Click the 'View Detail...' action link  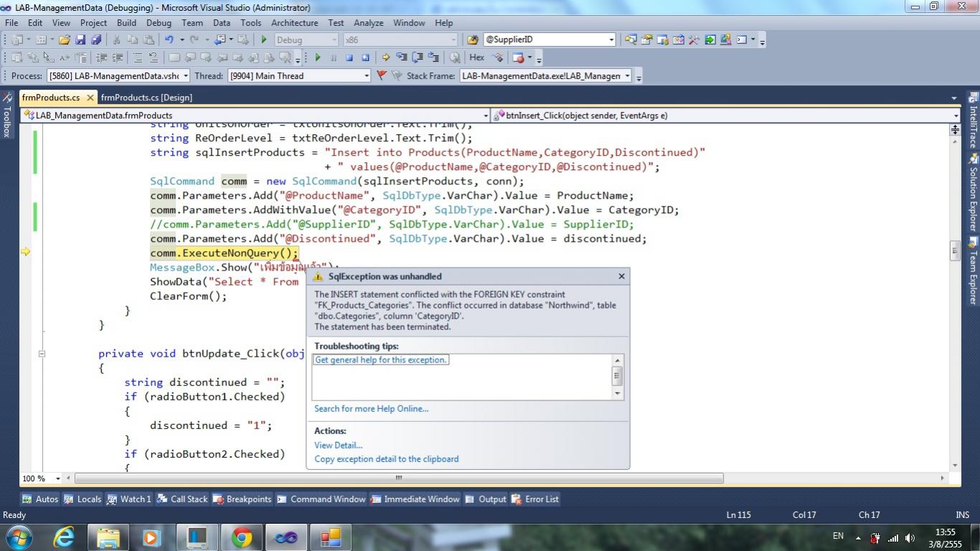338,446
